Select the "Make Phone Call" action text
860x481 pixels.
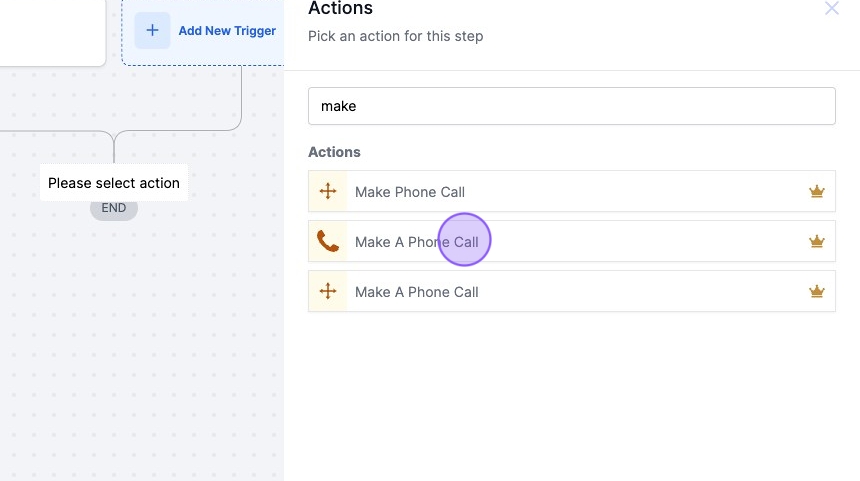(410, 192)
